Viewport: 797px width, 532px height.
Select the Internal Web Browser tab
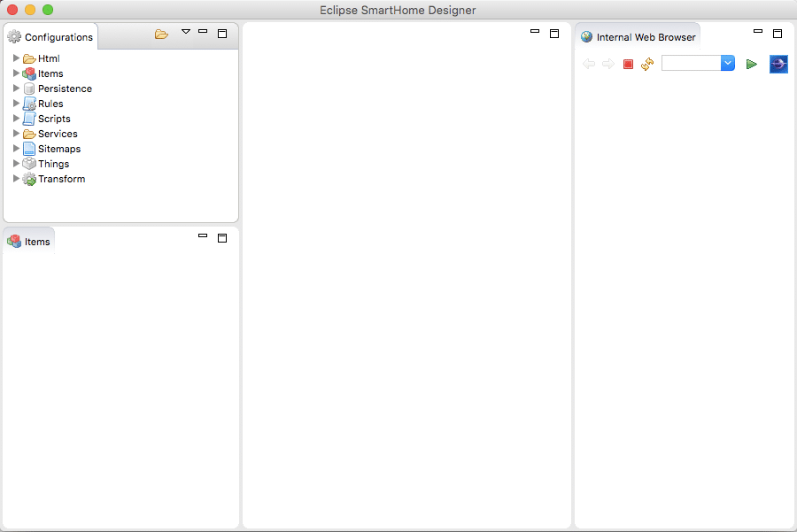click(638, 36)
